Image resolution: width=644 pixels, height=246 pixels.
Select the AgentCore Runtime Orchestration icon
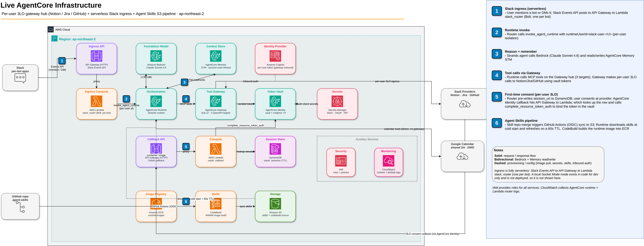(x=156, y=101)
